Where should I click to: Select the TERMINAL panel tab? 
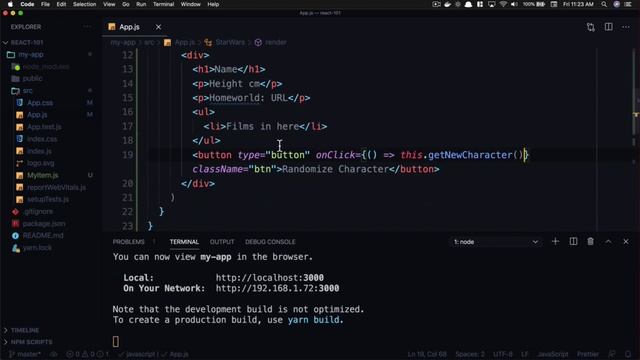click(184, 242)
